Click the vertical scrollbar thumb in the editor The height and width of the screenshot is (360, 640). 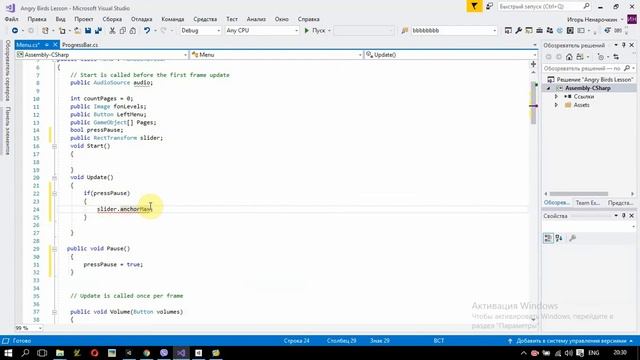point(533,103)
